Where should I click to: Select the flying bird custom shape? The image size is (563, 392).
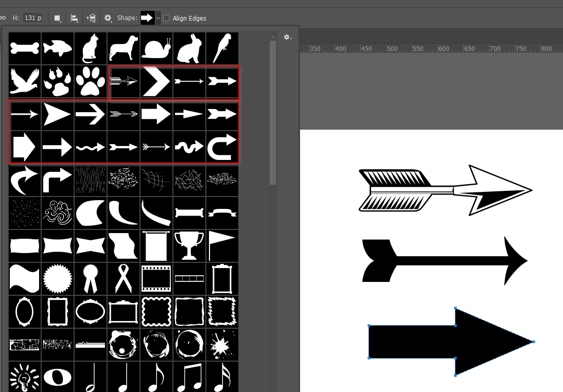(25, 81)
